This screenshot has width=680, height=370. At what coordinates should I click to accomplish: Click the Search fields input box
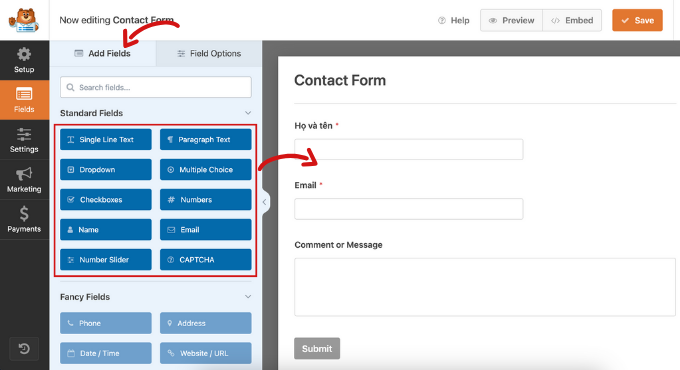[156, 87]
